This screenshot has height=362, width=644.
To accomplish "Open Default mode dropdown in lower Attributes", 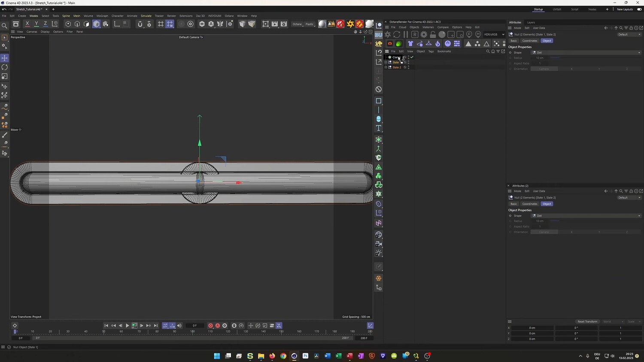I will [629, 198].
